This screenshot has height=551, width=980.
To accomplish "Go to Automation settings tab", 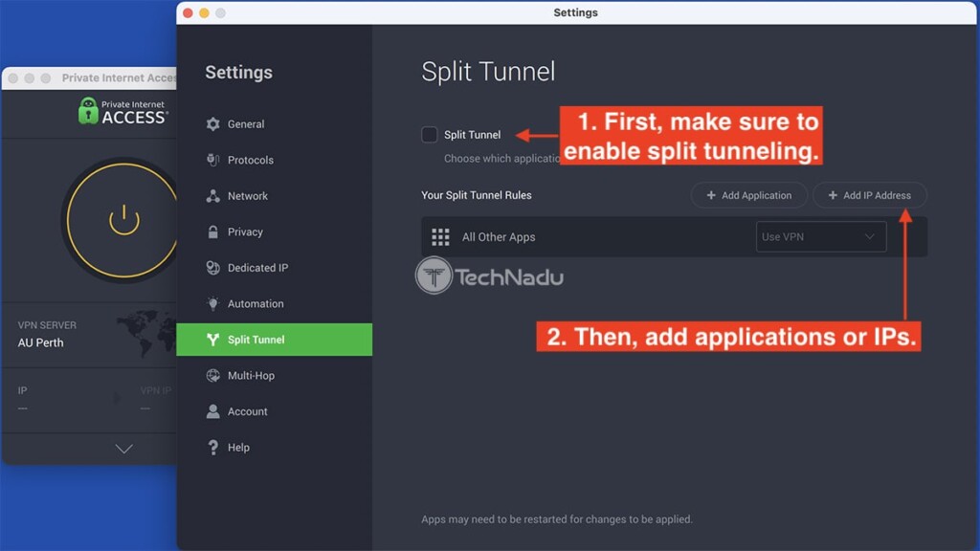I will (x=274, y=303).
